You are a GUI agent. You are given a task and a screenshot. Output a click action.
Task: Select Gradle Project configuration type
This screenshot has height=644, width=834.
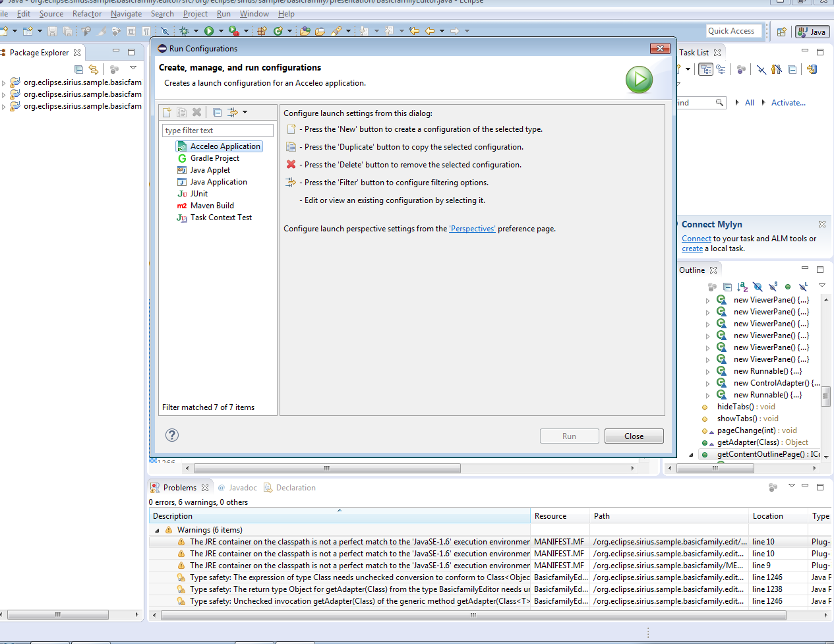click(x=208, y=158)
